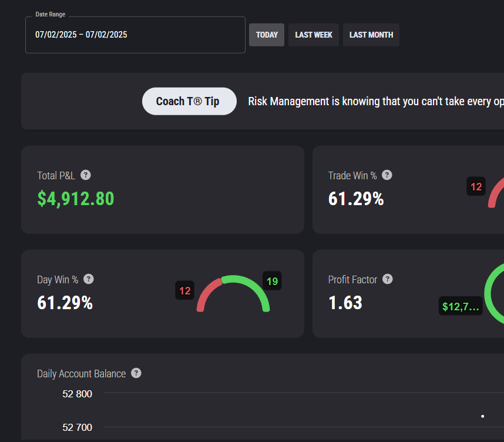Open the Profit Factor help icon

388,279
